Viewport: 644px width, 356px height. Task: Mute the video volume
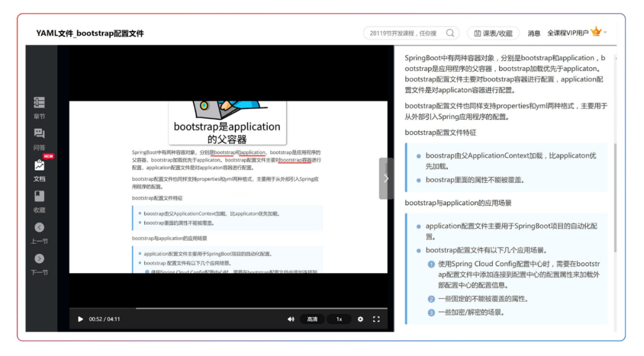click(291, 319)
